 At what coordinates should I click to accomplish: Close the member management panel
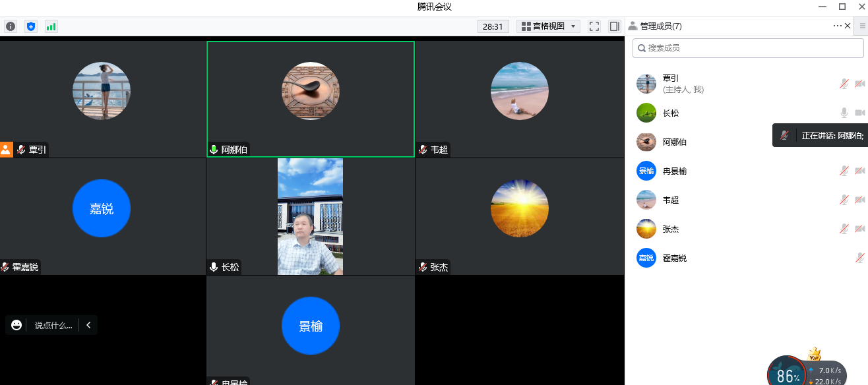[848, 26]
